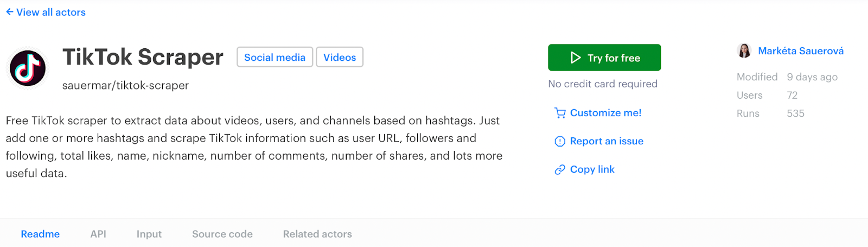Click the TikTok Scraper title heading

click(x=143, y=57)
